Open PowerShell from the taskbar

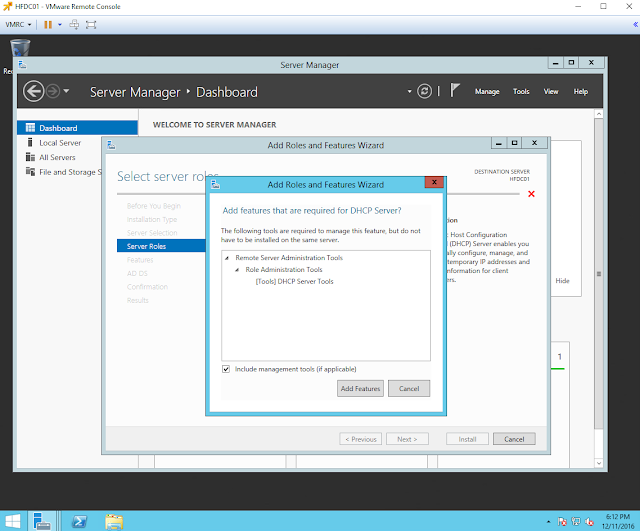coord(79,521)
